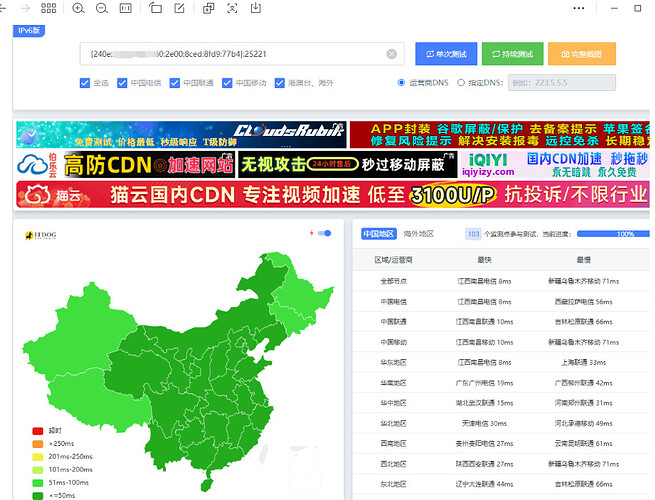Toggle the 中国移动 checkbox
Screen dimensions: 655x500
(227, 83)
